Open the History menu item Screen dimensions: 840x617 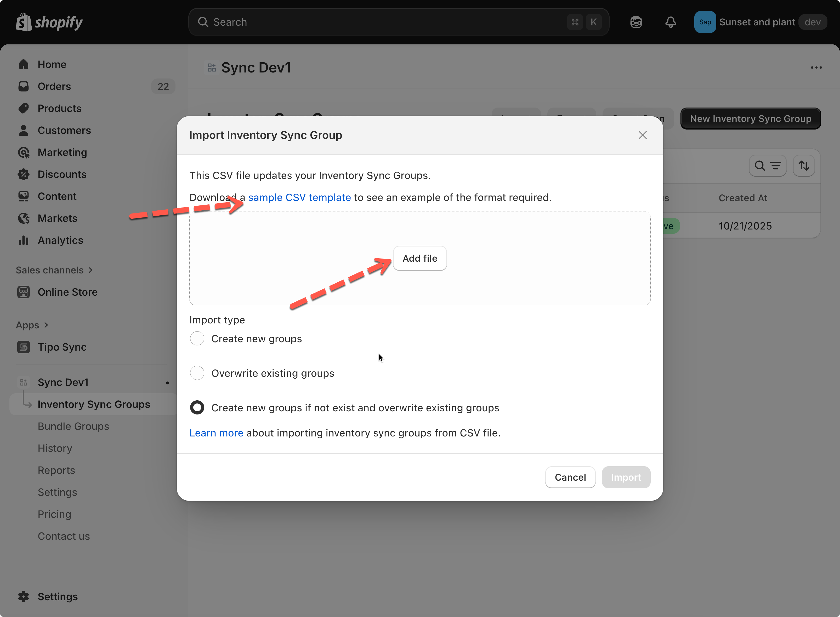coord(55,448)
